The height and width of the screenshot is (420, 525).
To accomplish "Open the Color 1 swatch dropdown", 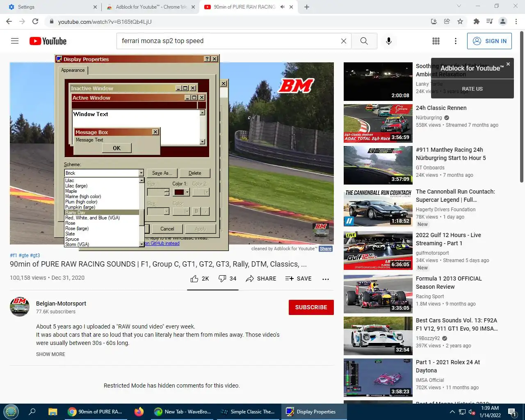I will coord(187,192).
